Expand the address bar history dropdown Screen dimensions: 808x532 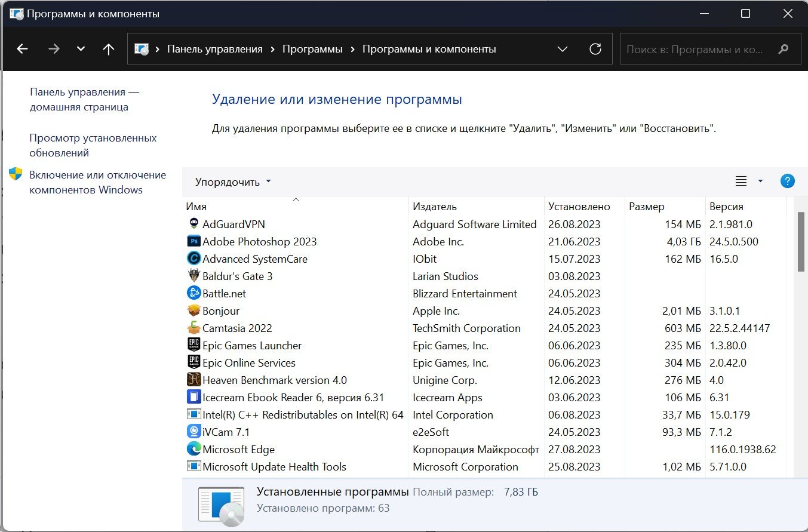coord(563,49)
